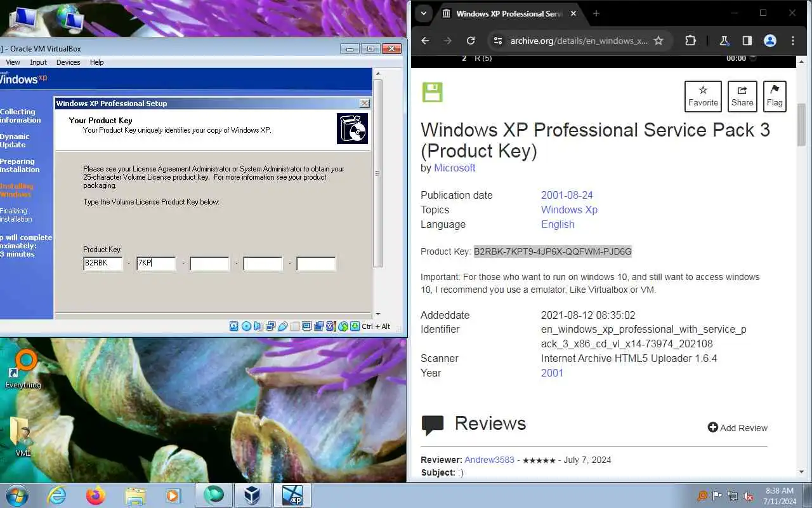
Task: Open Chrome extensions puzzle icon
Action: [x=691, y=41]
